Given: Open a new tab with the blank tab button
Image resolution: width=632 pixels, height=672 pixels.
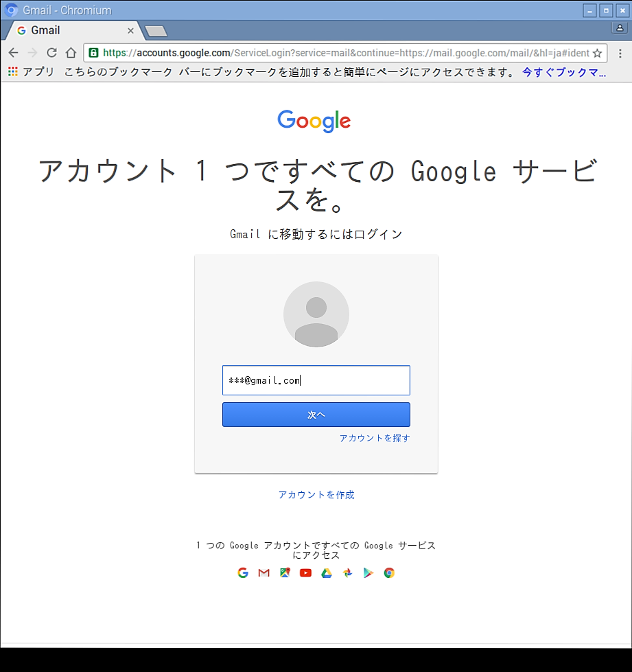Looking at the screenshot, I should click(156, 31).
